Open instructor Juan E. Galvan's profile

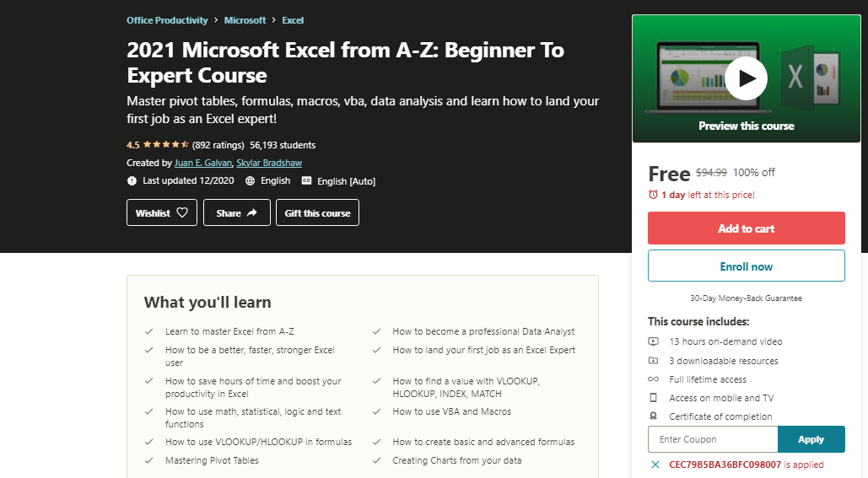point(202,163)
